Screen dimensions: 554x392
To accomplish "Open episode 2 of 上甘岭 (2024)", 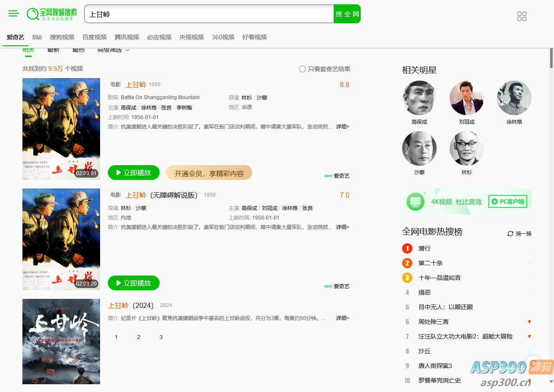I will tap(138, 337).
